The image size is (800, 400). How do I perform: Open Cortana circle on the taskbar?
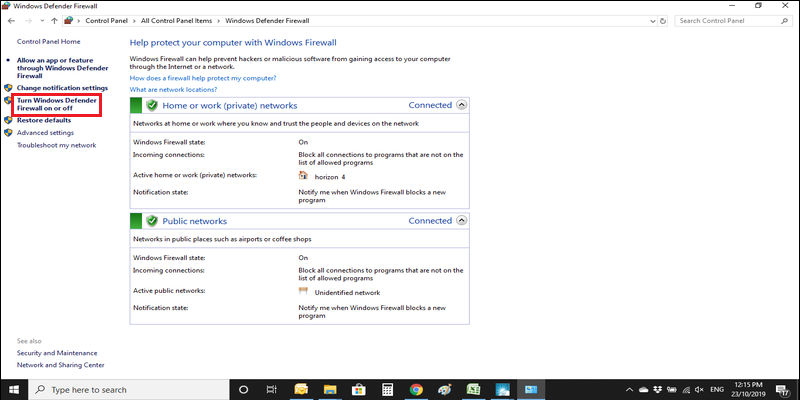pyautogui.click(x=243, y=390)
